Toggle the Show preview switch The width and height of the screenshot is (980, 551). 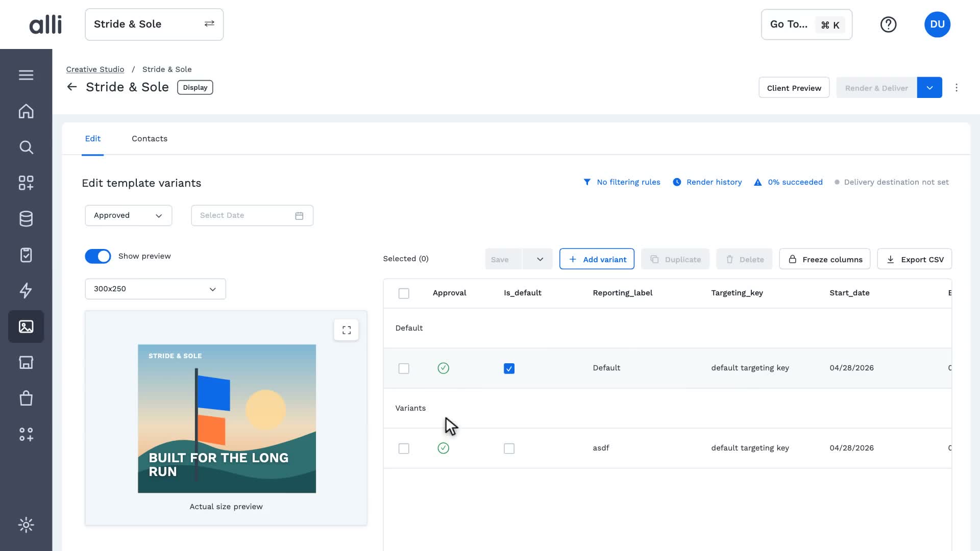click(x=98, y=256)
